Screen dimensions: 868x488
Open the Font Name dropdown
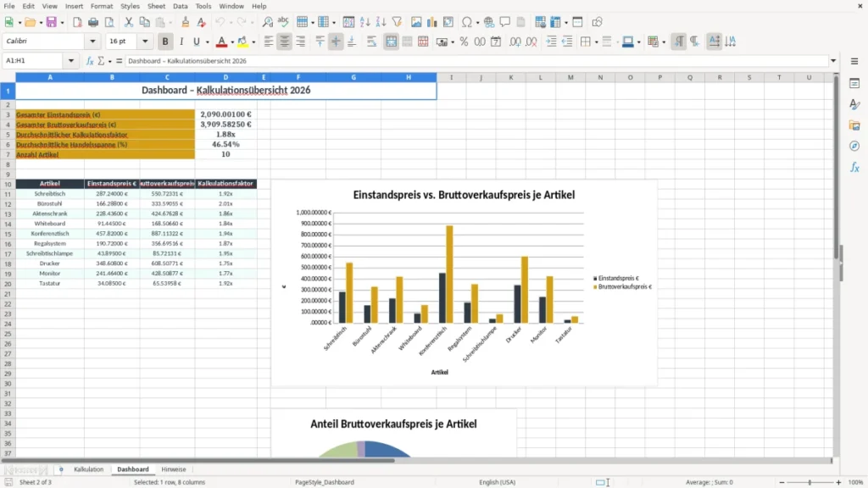pyautogui.click(x=92, y=41)
